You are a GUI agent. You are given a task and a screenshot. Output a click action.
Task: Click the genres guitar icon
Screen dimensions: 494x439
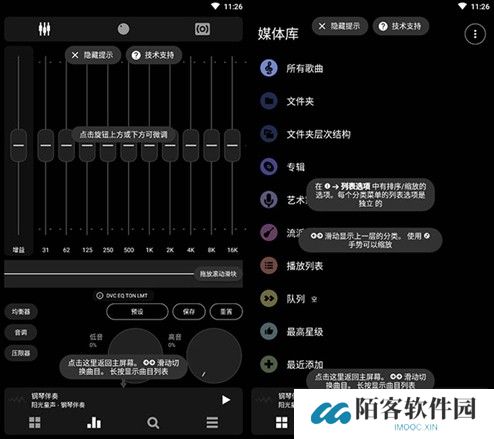click(269, 232)
